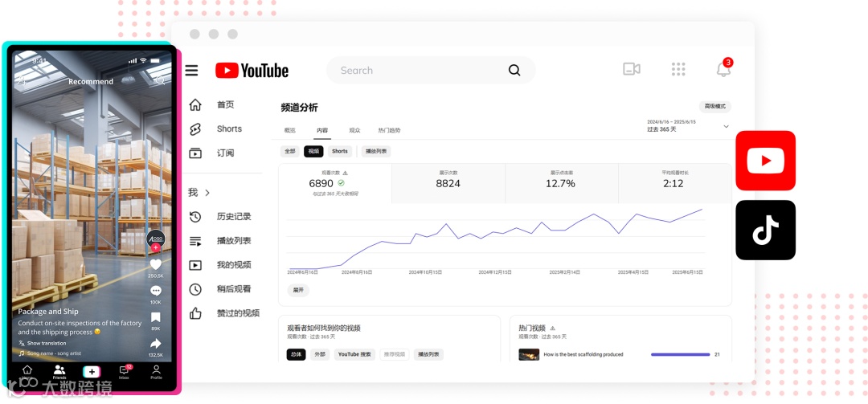Open the scaffolding video thumbnail
This screenshot has height=404, width=868.
click(x=529, y=354)
